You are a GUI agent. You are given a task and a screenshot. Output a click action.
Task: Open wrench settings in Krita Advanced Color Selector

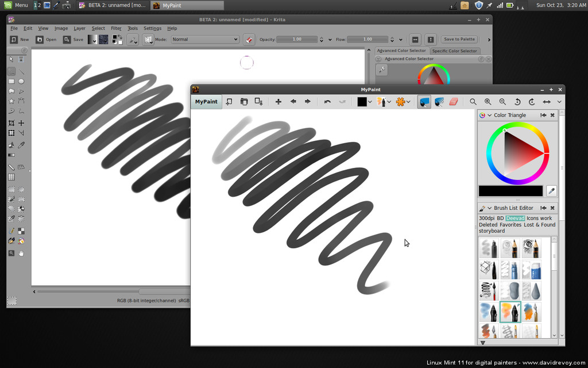[382, 70]
